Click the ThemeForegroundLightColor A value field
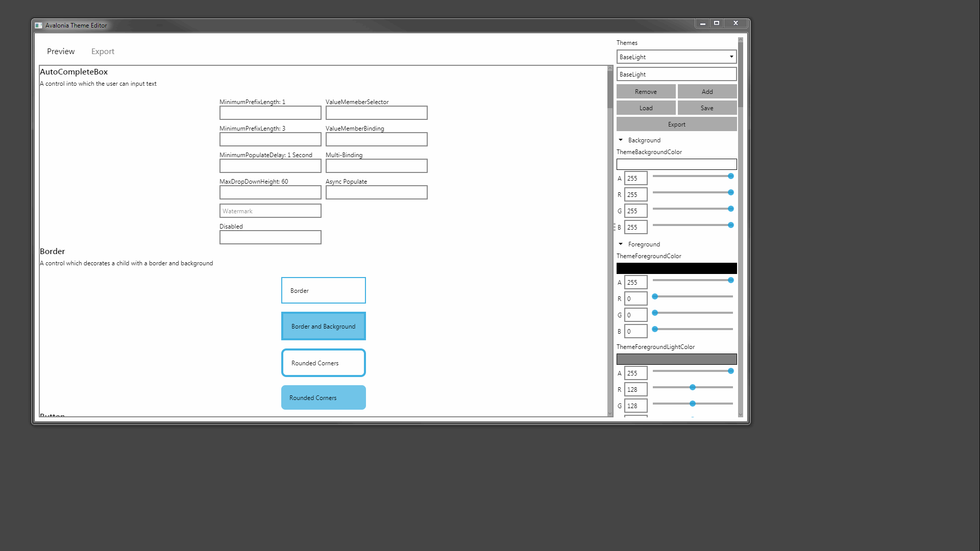The height and width of the screenshot is (551, 980). click(x=636, y=373)
